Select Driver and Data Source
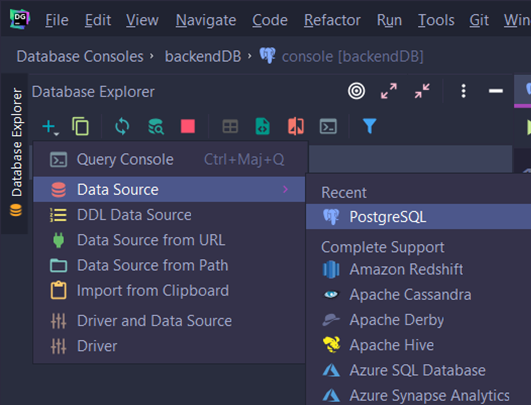Screen dimensions: 531x405 pos(169,321)
